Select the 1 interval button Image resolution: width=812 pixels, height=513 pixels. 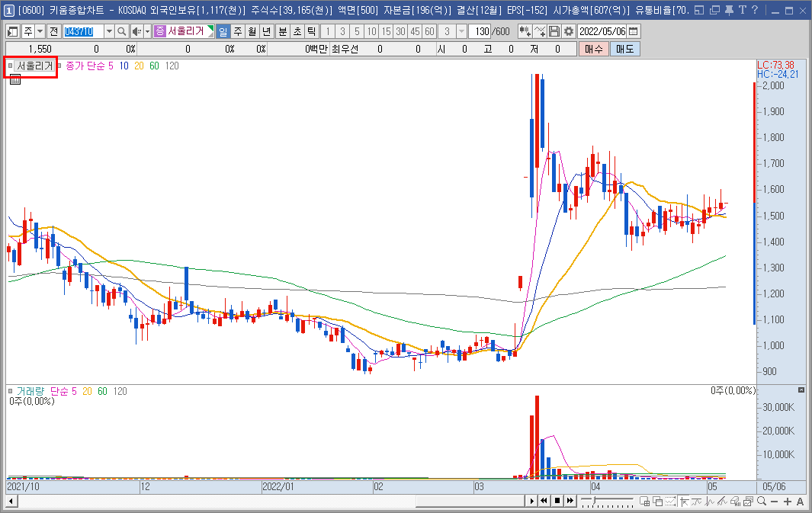pos(328,31)
